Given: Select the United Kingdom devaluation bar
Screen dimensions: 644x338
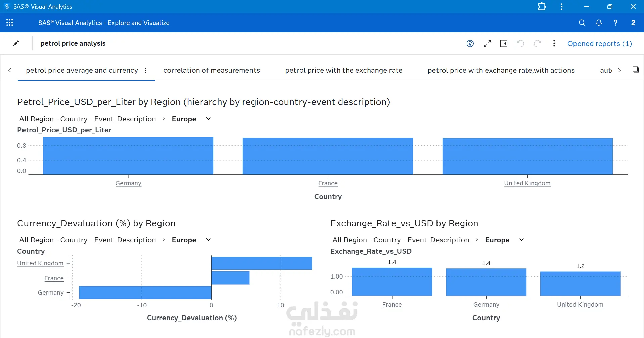Looking at the screenshot, I should pos(262,263).
